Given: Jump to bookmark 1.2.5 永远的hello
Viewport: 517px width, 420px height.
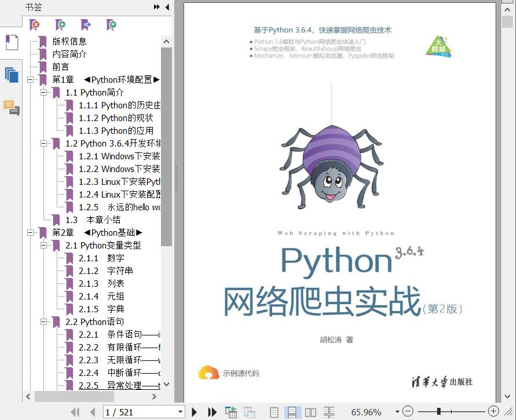Looking at the screenshot, I should pos(120,207).
